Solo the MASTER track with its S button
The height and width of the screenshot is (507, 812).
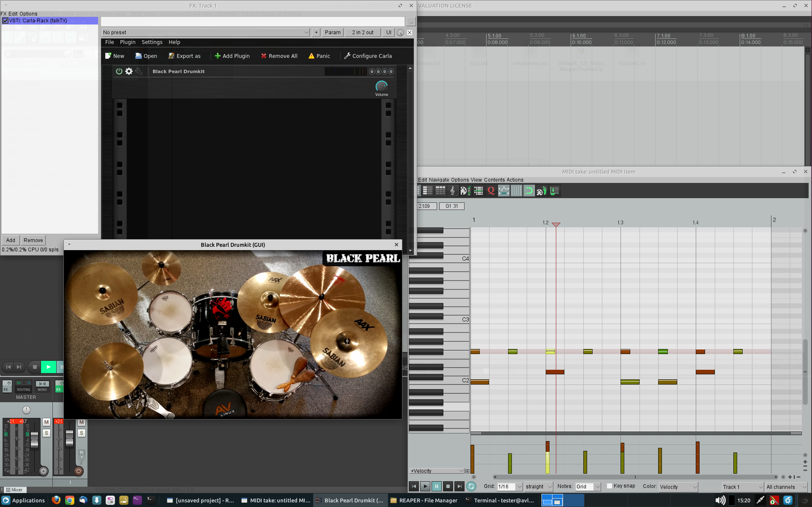pyautogui.click(x=46, y=433)
